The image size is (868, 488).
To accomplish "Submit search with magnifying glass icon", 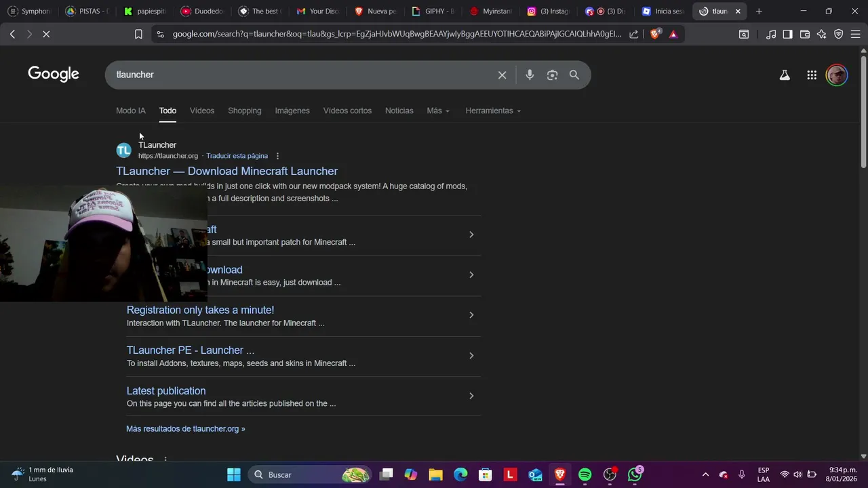I will click(574, 75).
